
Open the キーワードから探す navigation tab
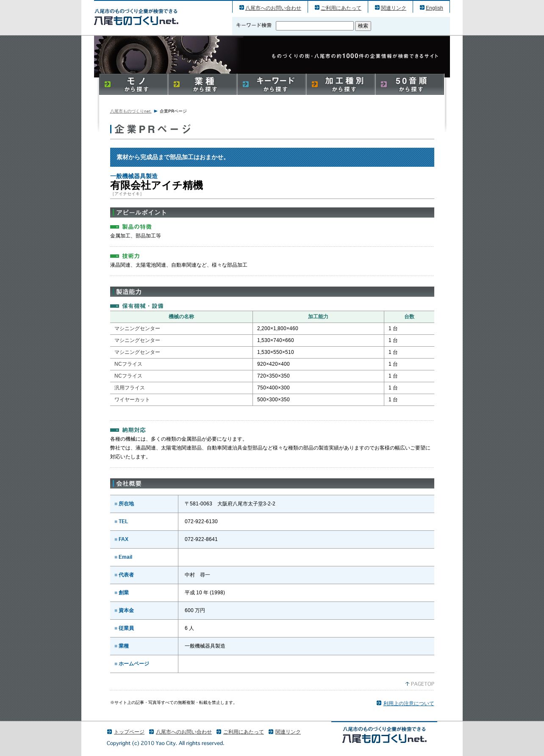[x=272, y=84]
